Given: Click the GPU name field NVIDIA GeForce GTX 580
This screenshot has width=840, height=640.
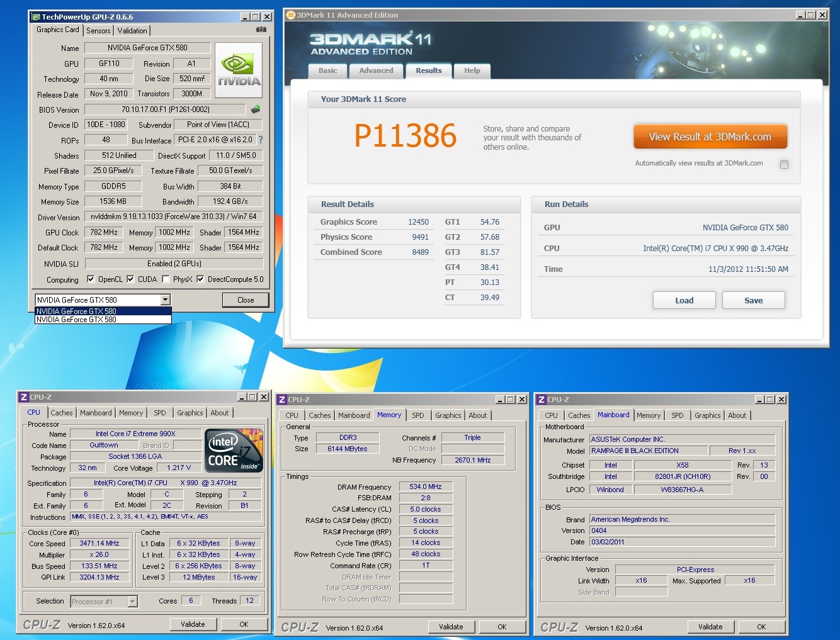Looking at the screenshot, I should coord(147,48).
